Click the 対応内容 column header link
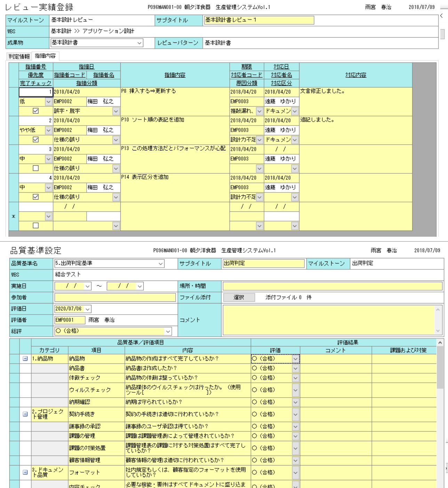This screenshot has width=448, height=488. [355, 75]
